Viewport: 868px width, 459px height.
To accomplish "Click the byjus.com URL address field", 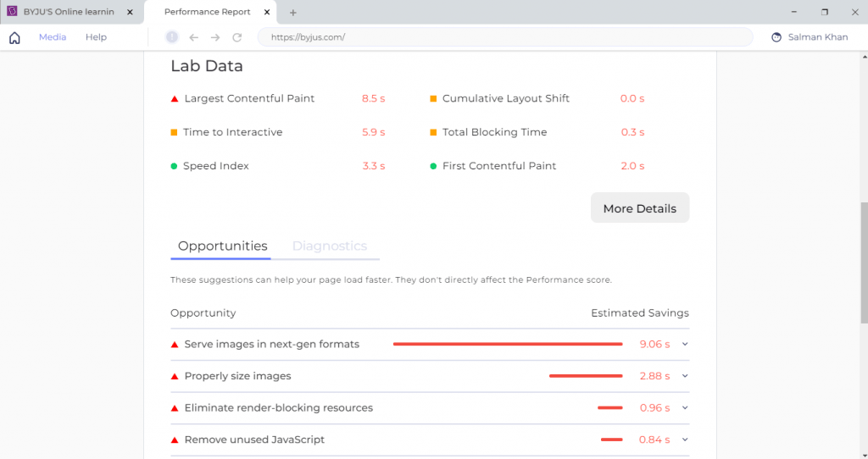I will tap(504, 37).
